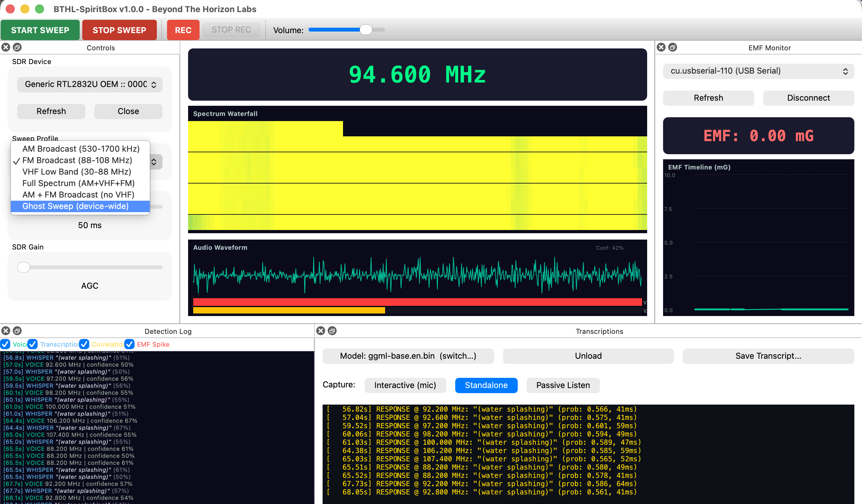
Task: Close the Detection Log panel
Action: pos(6,331)
